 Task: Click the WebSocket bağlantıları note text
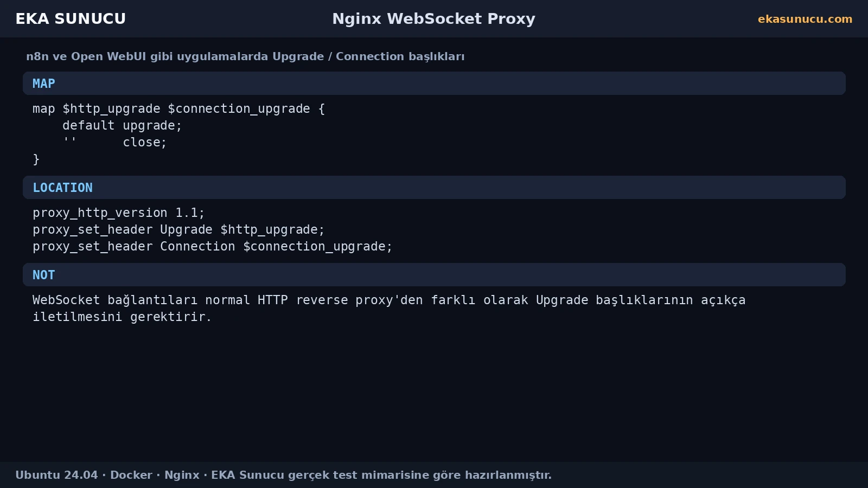389,300
